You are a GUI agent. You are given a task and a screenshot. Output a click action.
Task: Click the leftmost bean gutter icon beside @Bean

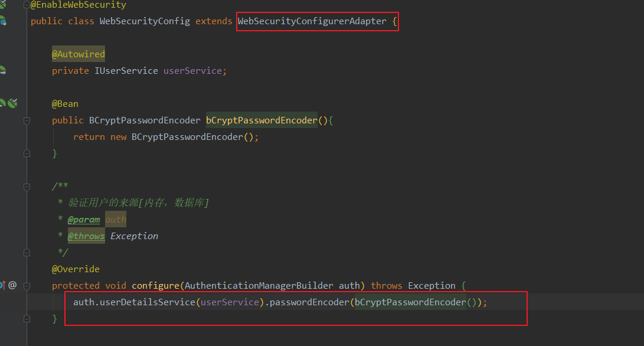click(x=2, y=103)
